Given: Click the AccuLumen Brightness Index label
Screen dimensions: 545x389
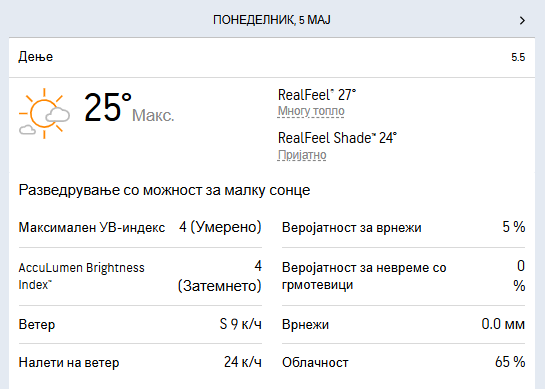Looking at the screenshot, I should click(81, 276).
